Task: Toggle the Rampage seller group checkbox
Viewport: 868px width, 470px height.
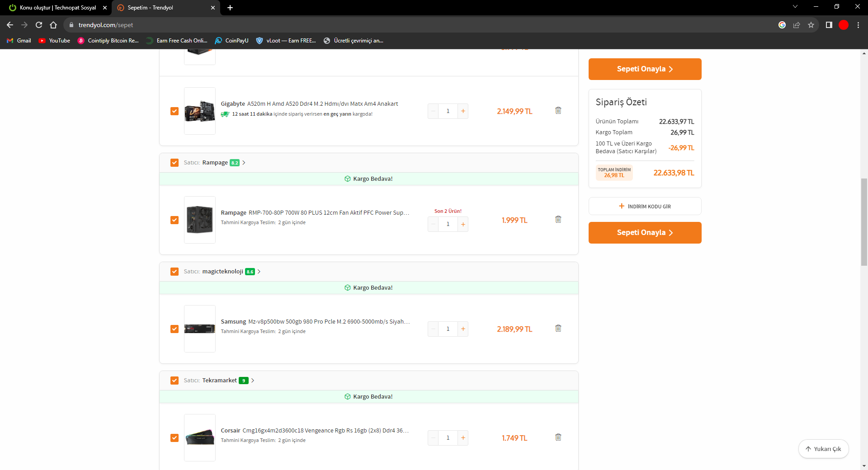Action: click(175, 163)
